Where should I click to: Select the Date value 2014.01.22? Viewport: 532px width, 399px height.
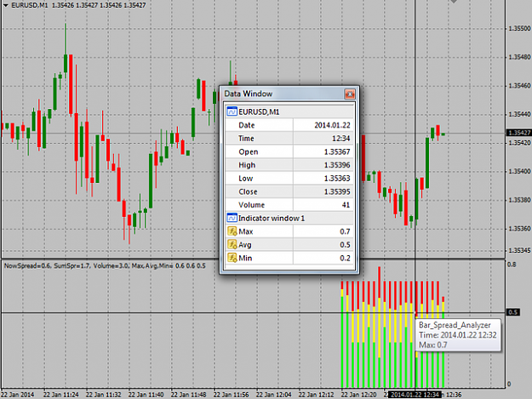(x=332, y=125)
